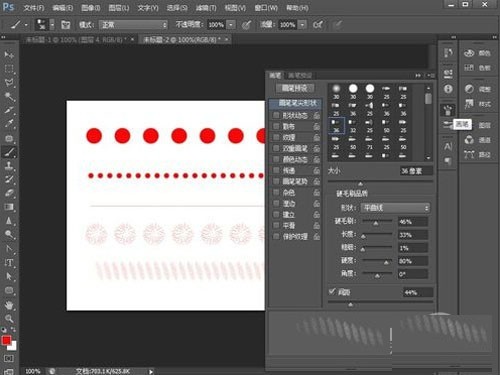Open the tool preset picker arrow
Screen dimensions: 500x375
pyautogui.click(x=26, y=25)
